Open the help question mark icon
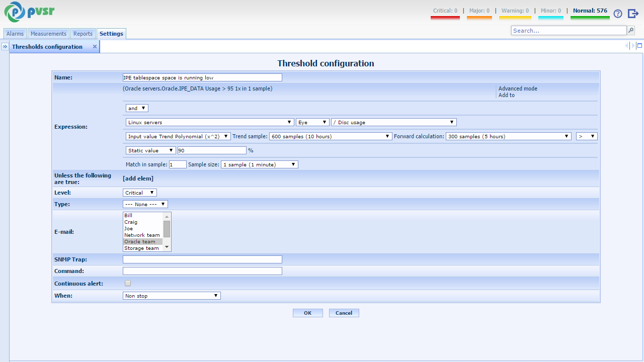Image resolution: width=644 pixels, height=362 pixels. coord(618,14)
